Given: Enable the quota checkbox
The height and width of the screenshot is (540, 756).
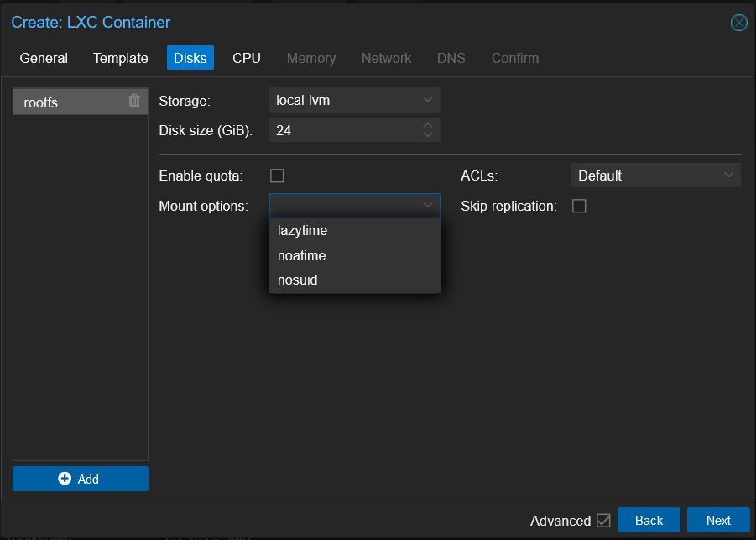Looking at the screenshot, I should coord(277,176).
